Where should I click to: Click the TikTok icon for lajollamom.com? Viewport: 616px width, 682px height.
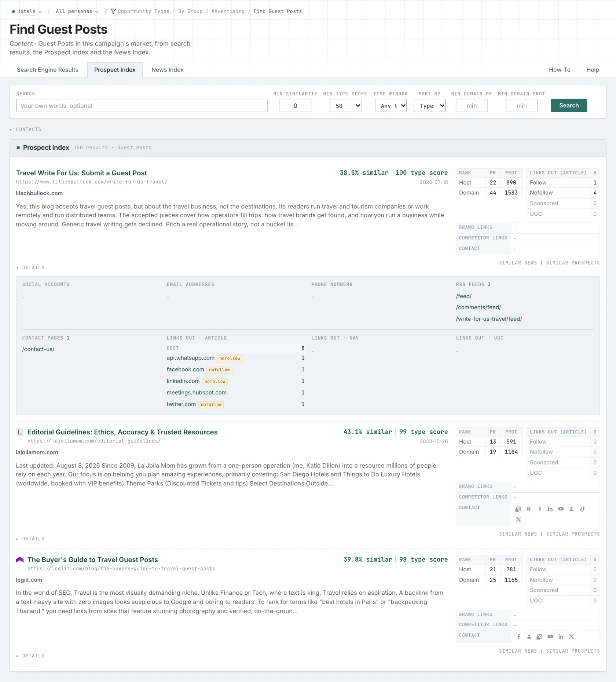582,509
